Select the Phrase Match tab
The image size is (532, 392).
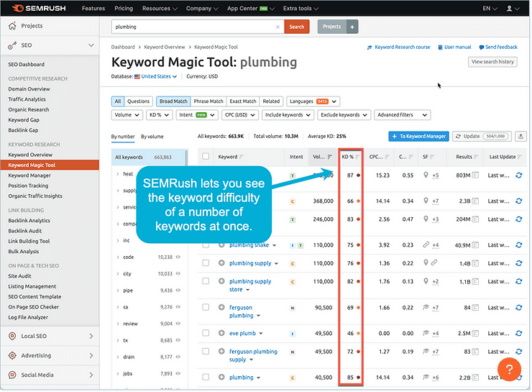tap(208, 101)
